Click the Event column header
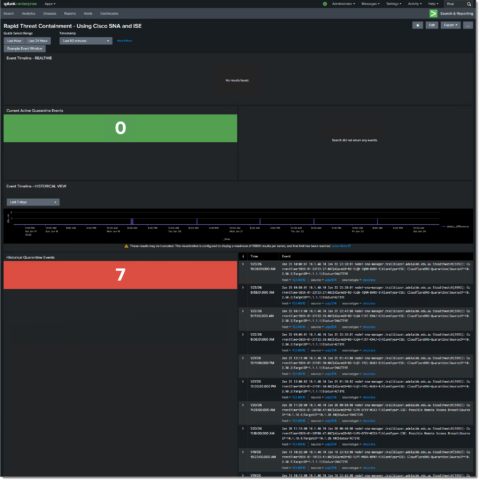This screenshot has width=480, height=480. point(286,256)
